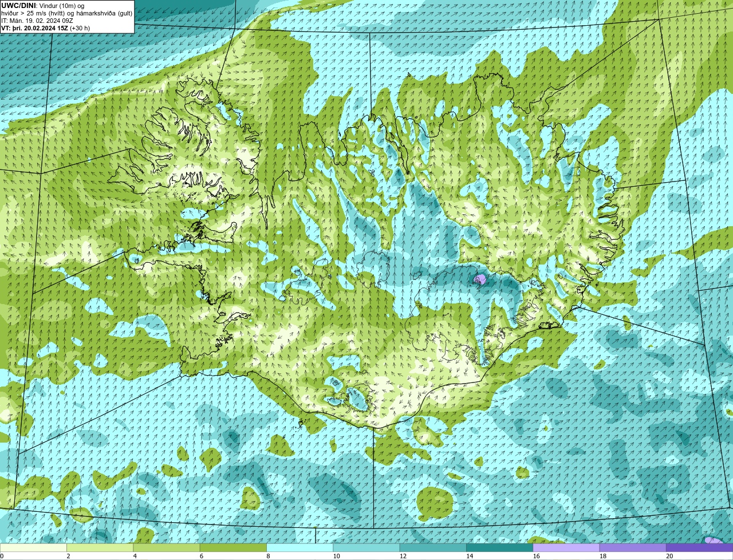Choose the 18–20 m/s purple legend swatch
Screen dimensions: 733x560
(x=633, y=547)
